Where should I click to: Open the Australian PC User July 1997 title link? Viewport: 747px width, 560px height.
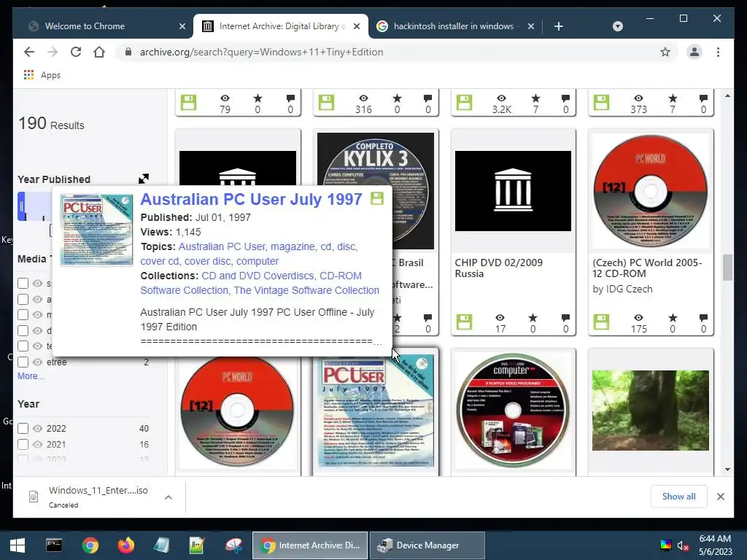(251, 199)
